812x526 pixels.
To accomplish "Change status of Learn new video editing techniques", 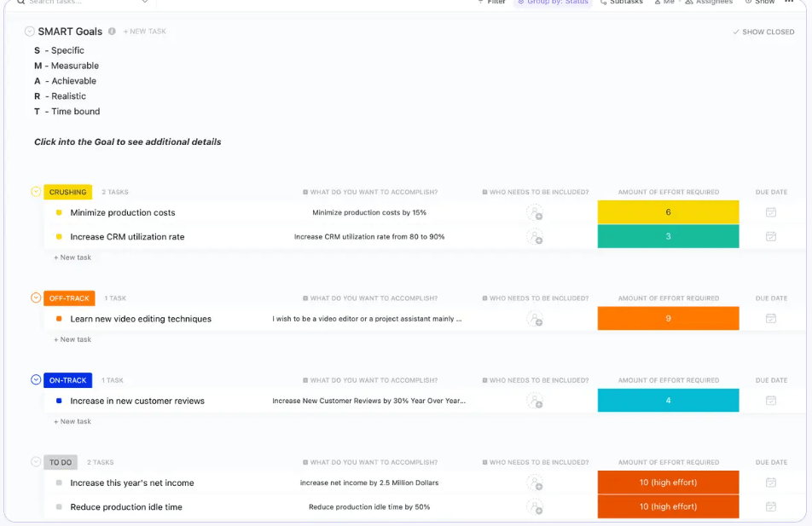I will click(x=59, y=319).
